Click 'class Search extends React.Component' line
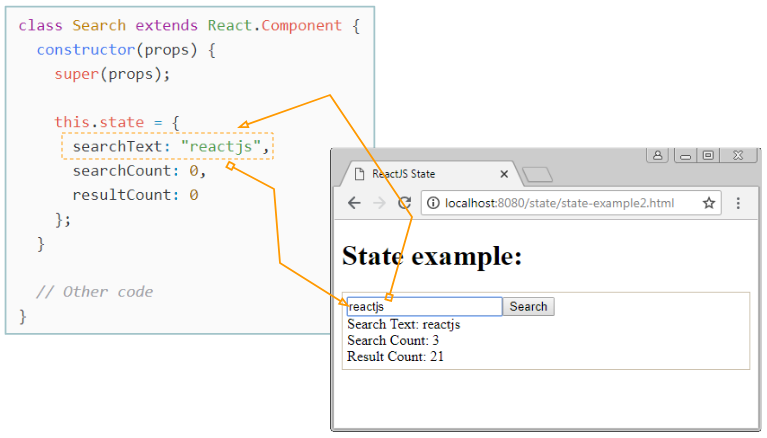 click(189, 25)
